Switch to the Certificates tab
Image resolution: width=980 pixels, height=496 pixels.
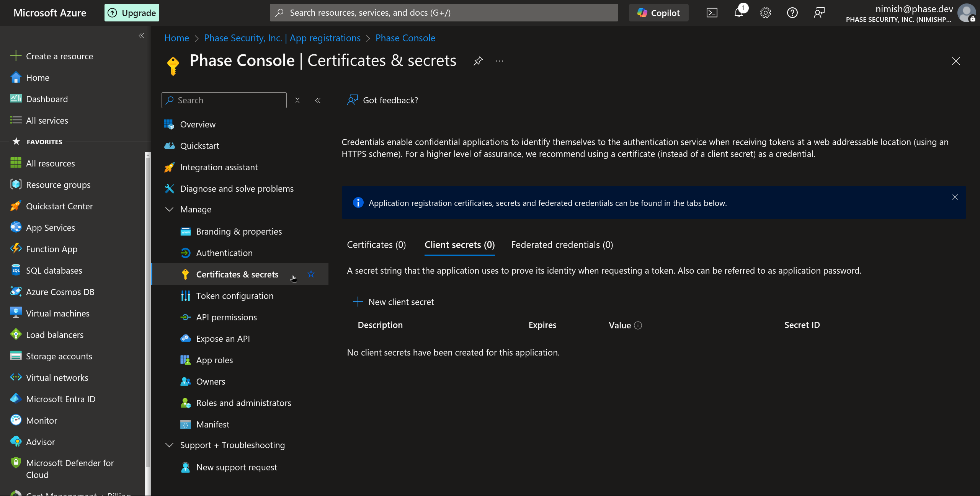(x=376, y=245)
